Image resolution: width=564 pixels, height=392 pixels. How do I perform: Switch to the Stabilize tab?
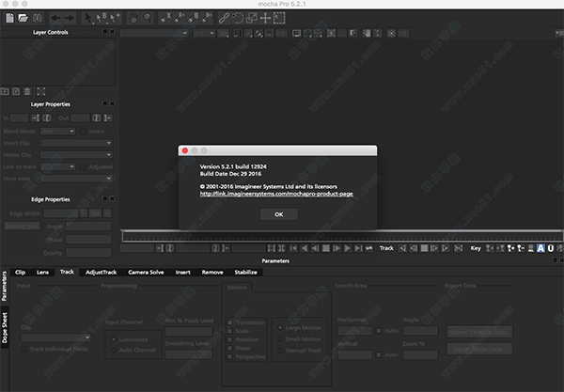[x=246, y=273]
